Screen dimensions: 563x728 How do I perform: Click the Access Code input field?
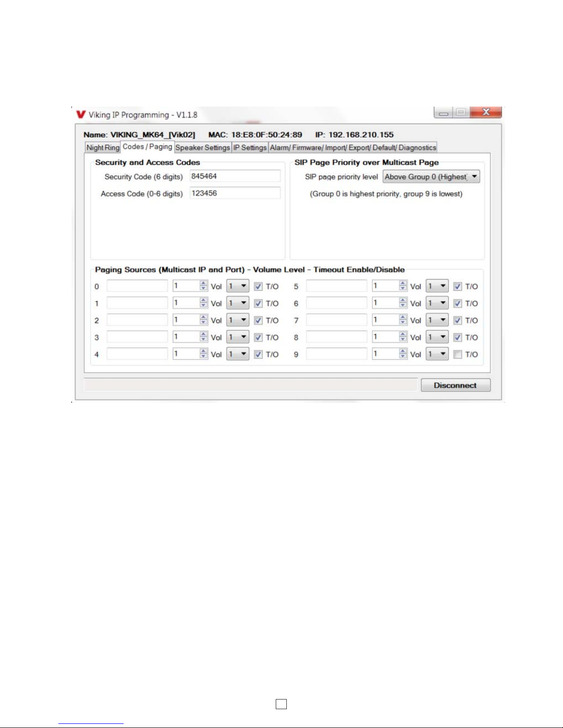[235, 193]
